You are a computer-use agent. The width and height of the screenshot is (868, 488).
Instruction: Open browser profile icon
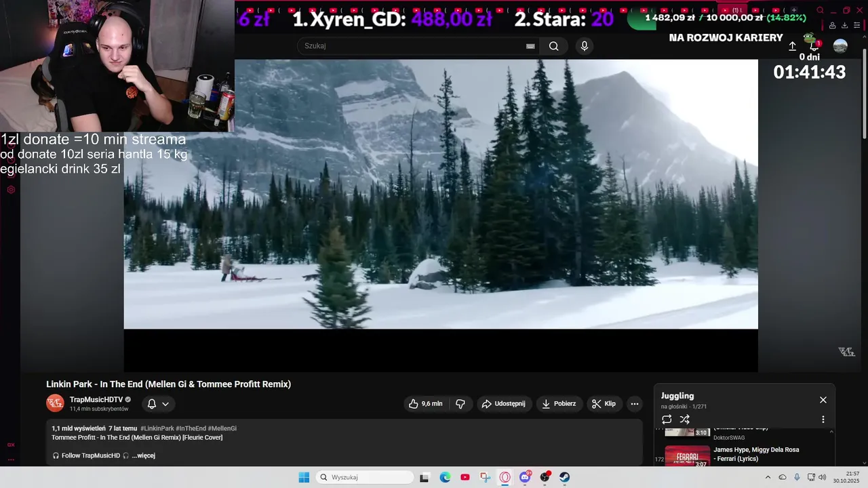click(832, 26)
